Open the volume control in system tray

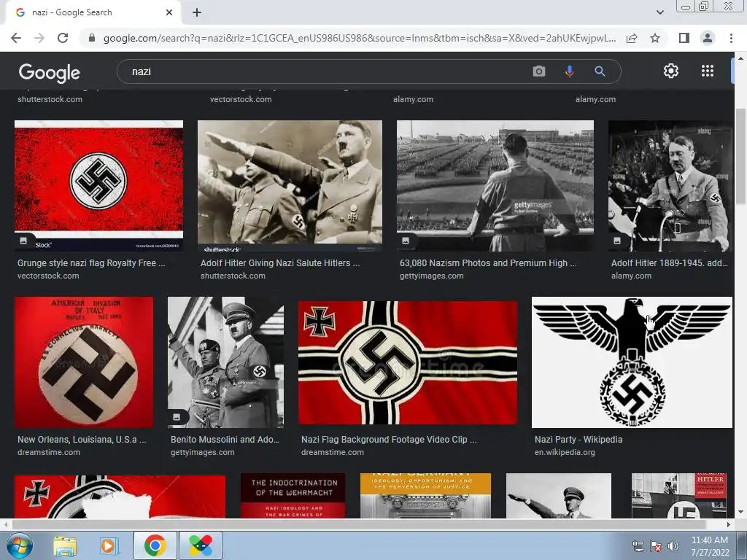[x=673, y=547]
